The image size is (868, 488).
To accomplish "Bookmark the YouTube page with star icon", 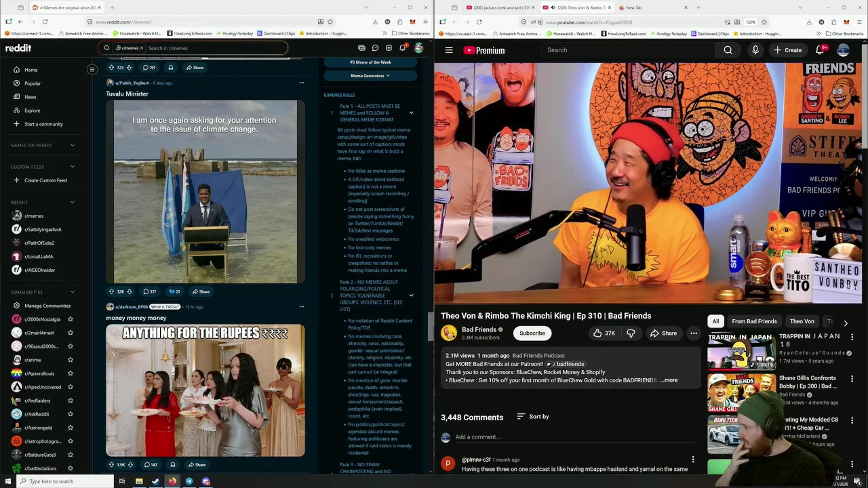I will click(764, 22).
